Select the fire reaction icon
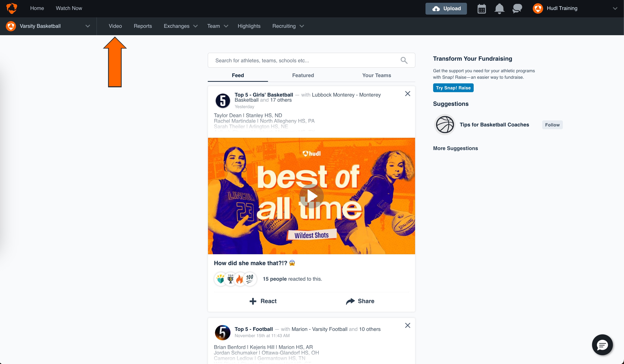624x364 pixels. click(239, 279)
